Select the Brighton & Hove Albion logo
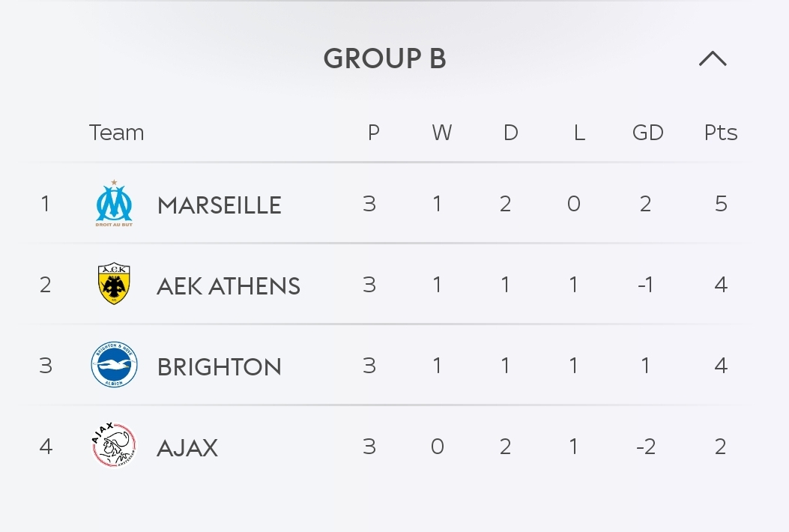Image resolution: width=789 pixels, height=532 pixels. 114,364
